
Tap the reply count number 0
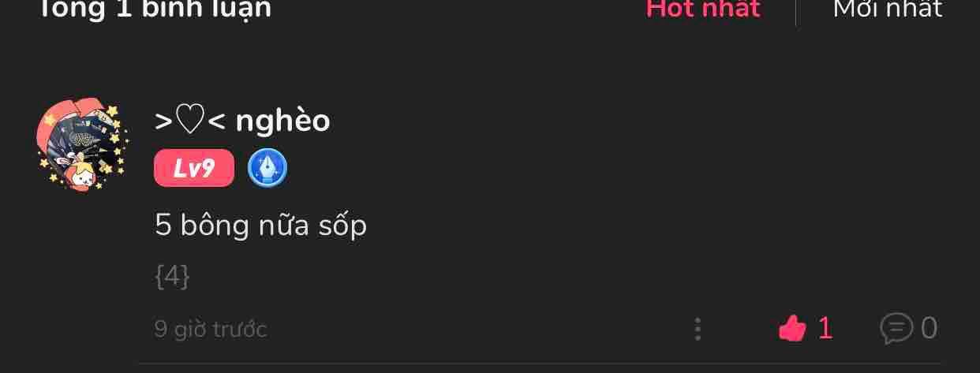point(930,328)
